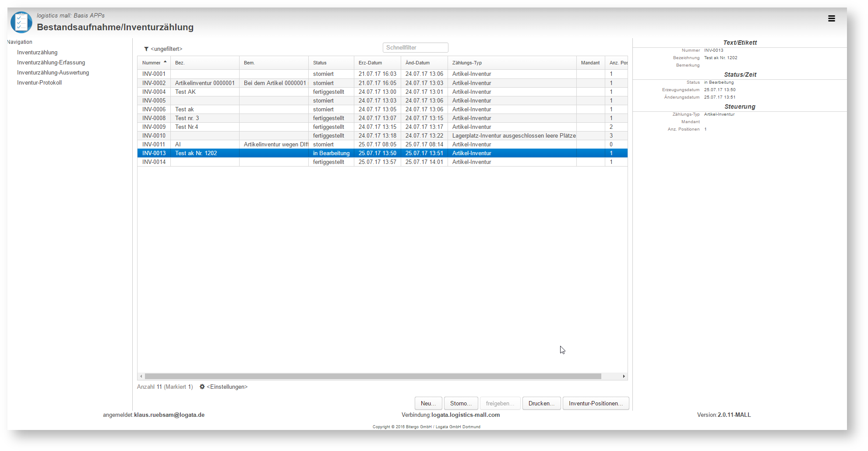Image resolution: width=868 pixels, height=451 pixels.
Task: Select row INV-0014
Action: 382,162
